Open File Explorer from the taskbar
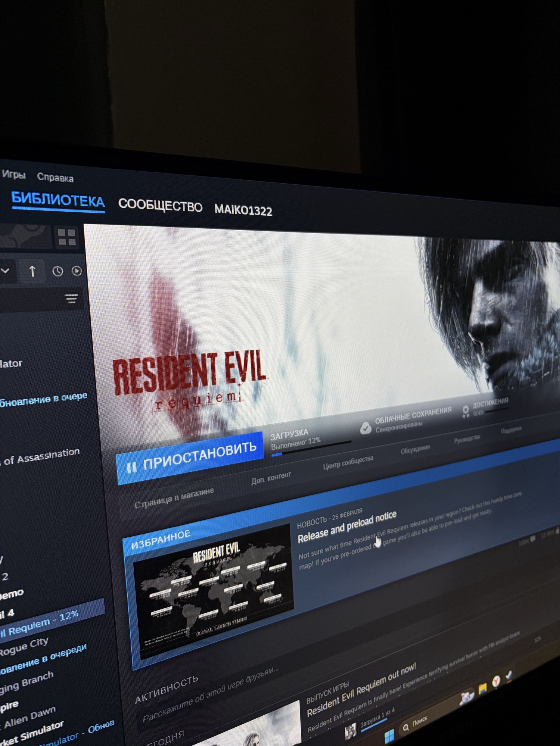 [482, 688]
